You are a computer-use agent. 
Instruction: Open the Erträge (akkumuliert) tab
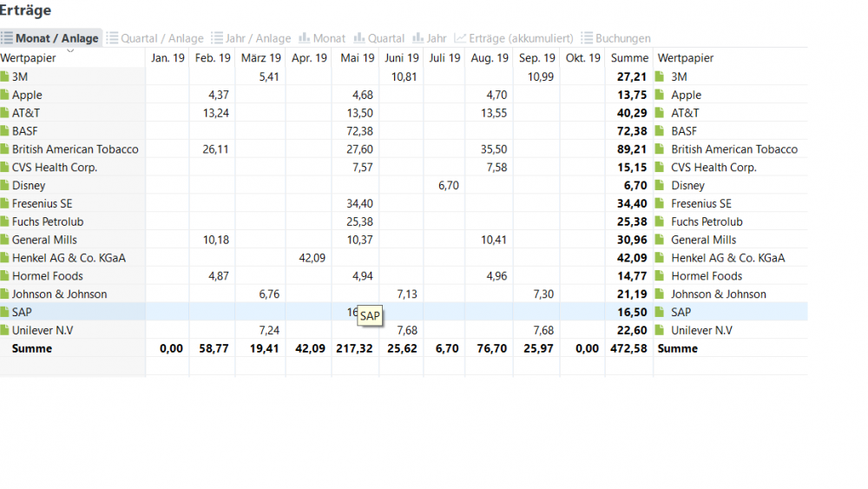tap(514, 38)
